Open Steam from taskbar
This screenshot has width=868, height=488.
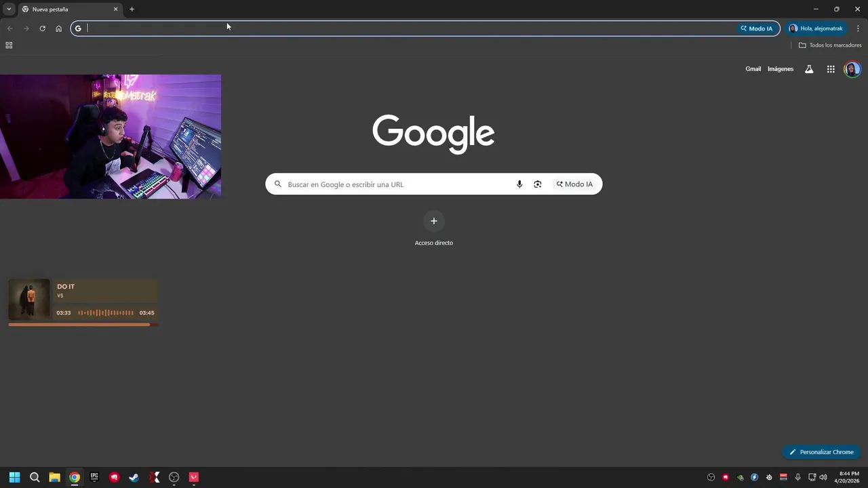134,477
